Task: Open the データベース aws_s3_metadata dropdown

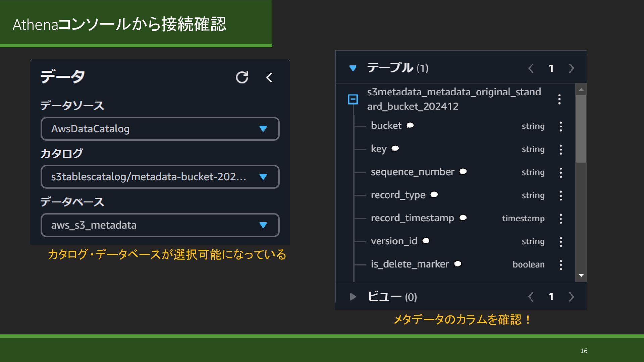Action: point(160,225)
